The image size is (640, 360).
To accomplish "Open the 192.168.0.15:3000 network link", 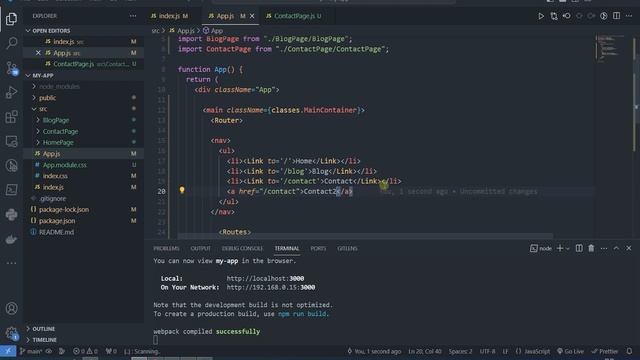I will click(x=271, y=287).
